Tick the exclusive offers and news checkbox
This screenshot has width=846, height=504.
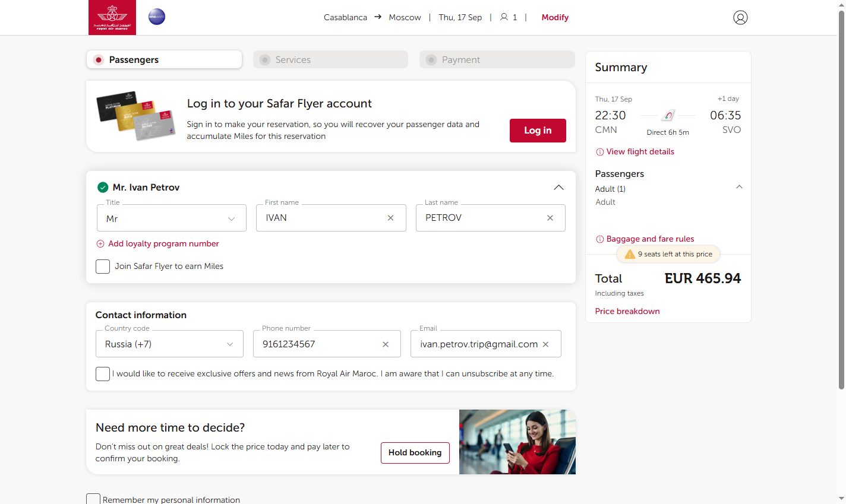(x=103, y=374)
